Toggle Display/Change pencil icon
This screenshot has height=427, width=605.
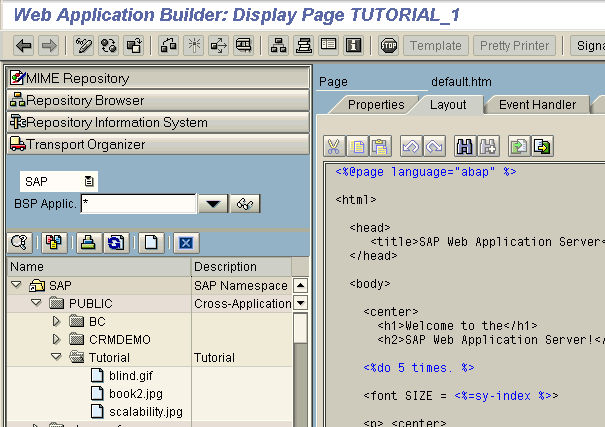[84, 46]
